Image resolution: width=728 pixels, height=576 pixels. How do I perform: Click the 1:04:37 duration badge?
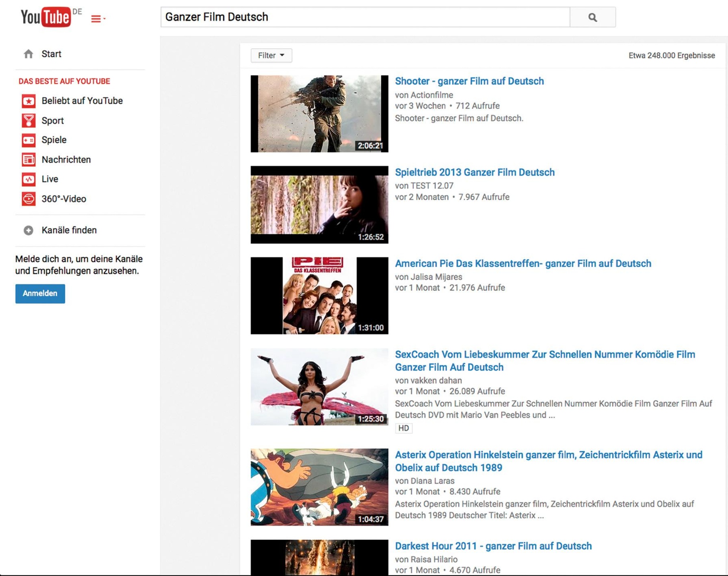pos(370,519)
